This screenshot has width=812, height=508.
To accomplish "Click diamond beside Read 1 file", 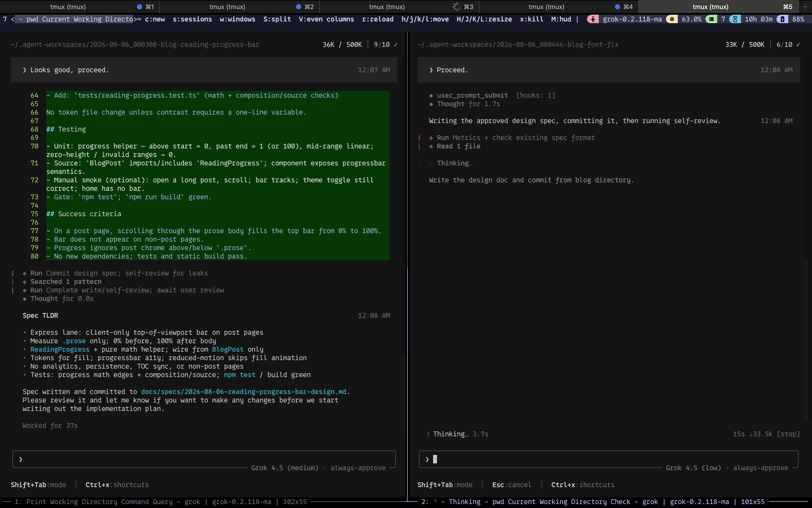I will 431,146.
